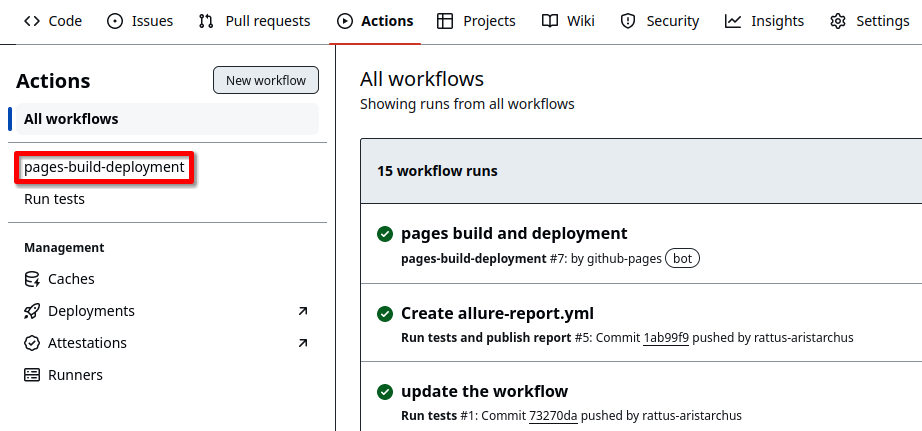Open the Code tab
922x431 pixels.
point(52,21)
